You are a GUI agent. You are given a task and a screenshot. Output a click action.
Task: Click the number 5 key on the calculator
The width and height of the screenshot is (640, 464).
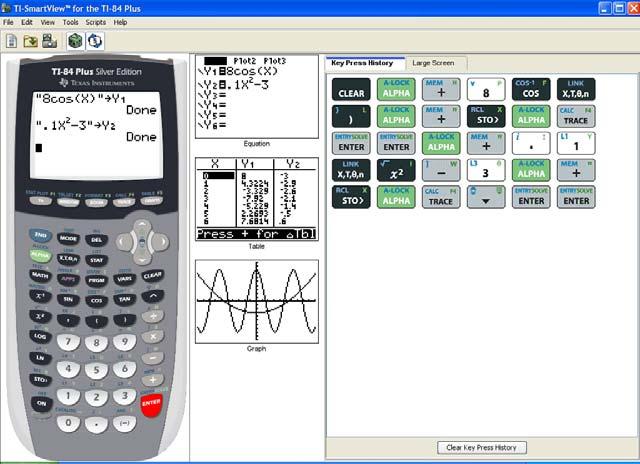click(96, 370)
